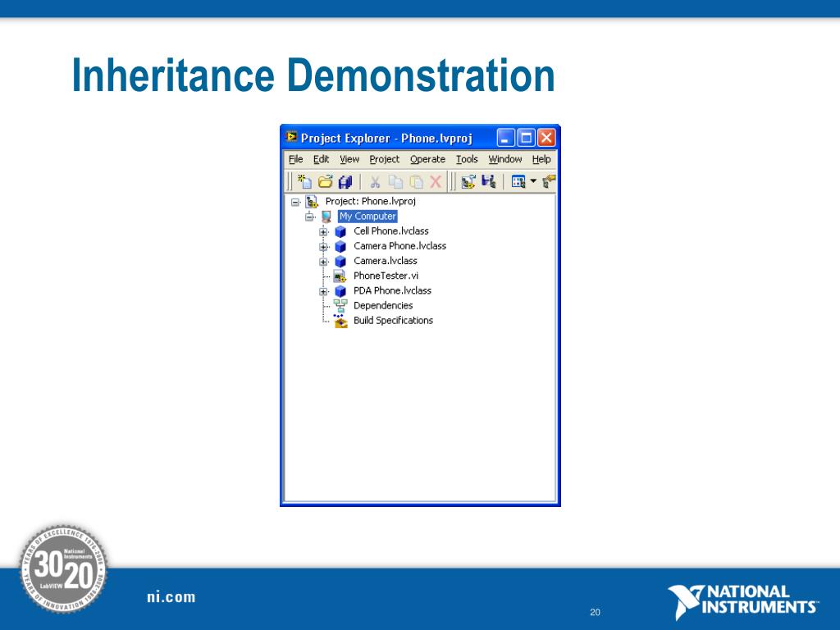
Task: Open the Edit menu
Action: pos(322,159)
